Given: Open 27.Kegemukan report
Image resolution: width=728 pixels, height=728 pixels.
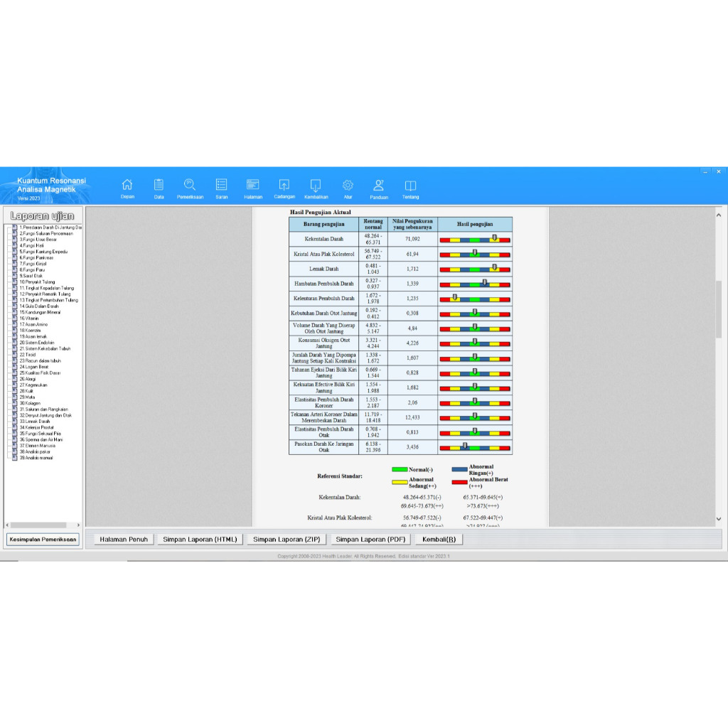Looking at the screenshot, I should pos(33,385).
